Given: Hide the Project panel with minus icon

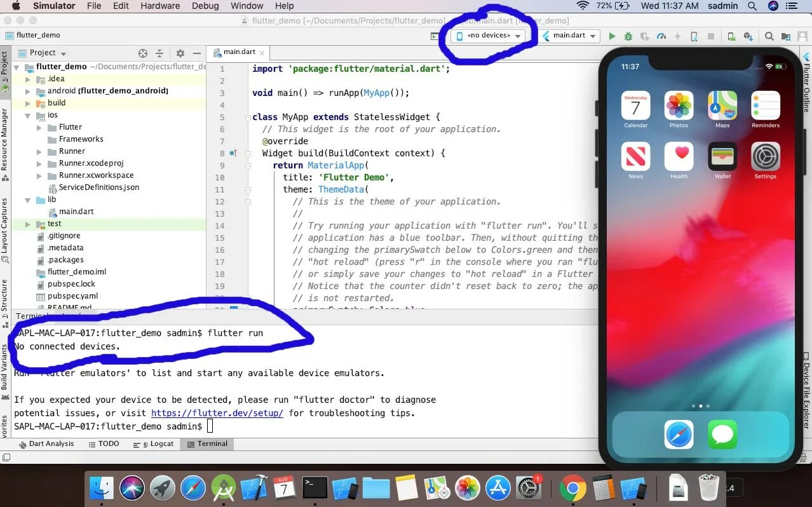Looking at the screenshot, I should pos(197,53).
